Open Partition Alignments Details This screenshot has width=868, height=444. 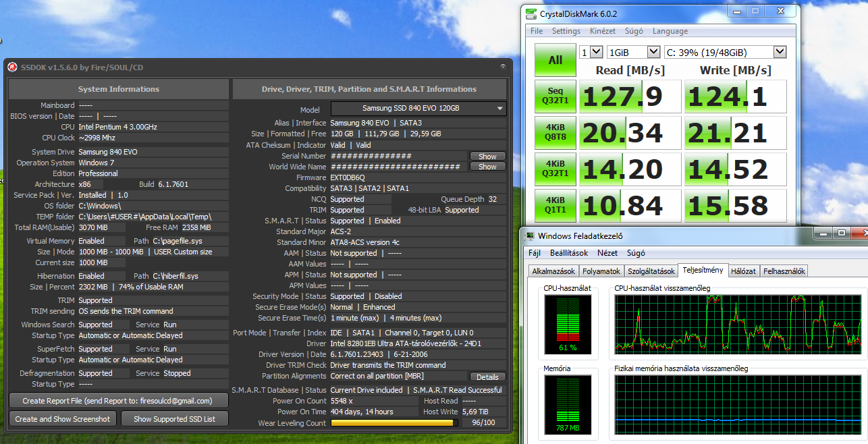[x=487, y=377]
